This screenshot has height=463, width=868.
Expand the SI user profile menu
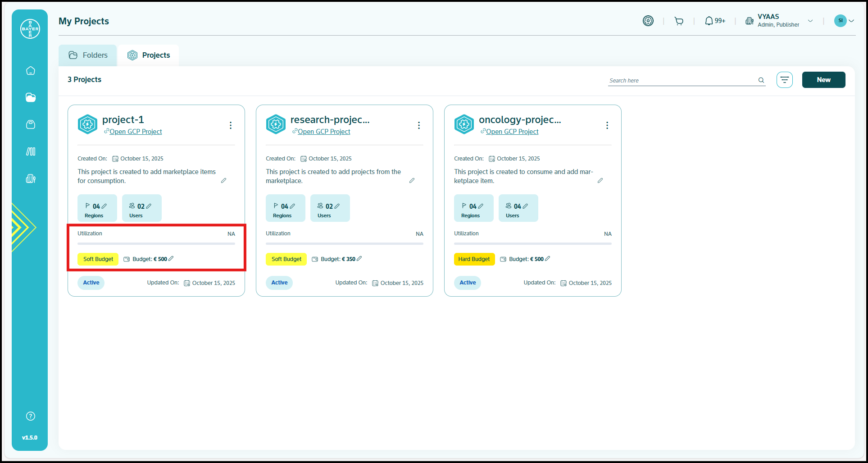(851, 21)
